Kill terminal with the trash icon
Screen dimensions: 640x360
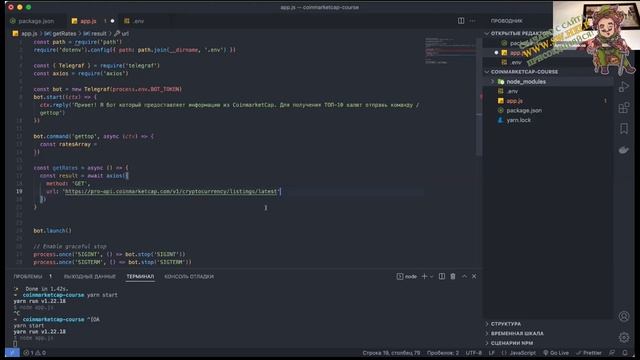pyautogui.click(x=453, y=276)
